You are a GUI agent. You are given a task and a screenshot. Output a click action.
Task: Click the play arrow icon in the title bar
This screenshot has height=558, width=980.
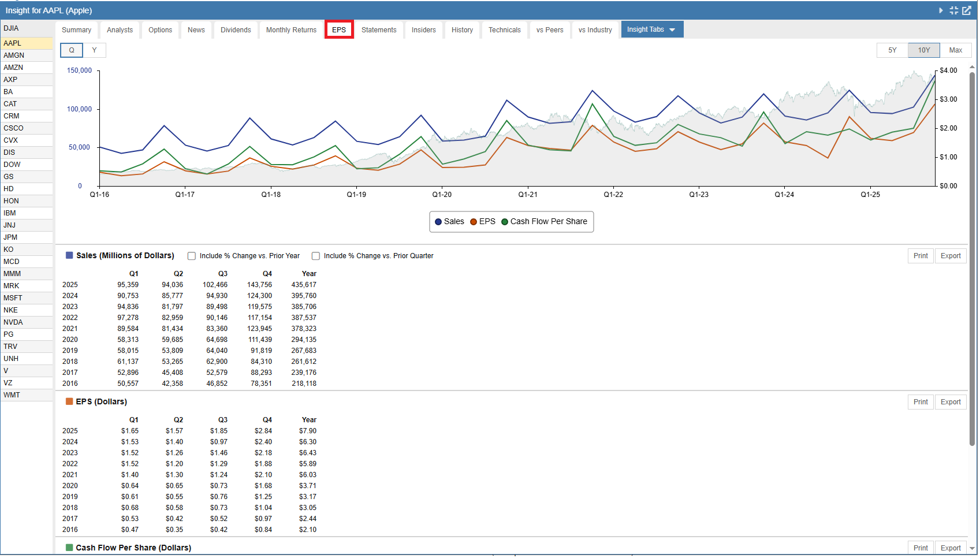pyautogui.click(x=941, y=10)
